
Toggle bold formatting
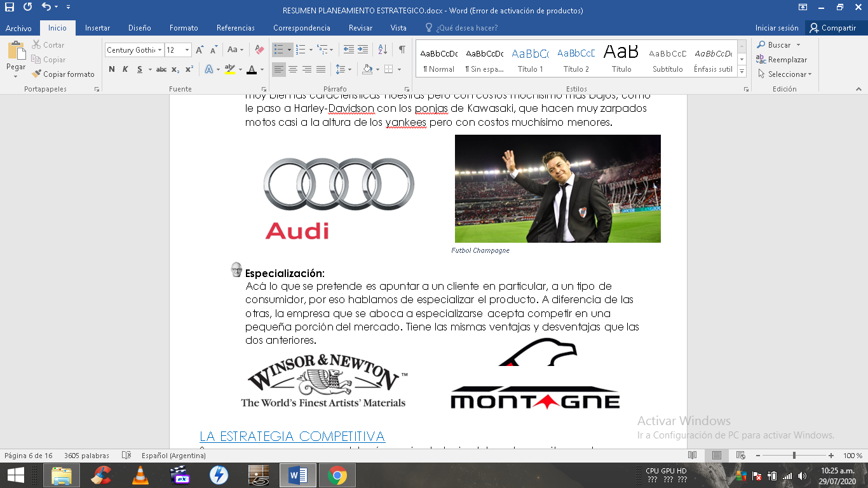pyautogui.click(x=112, y=69)
